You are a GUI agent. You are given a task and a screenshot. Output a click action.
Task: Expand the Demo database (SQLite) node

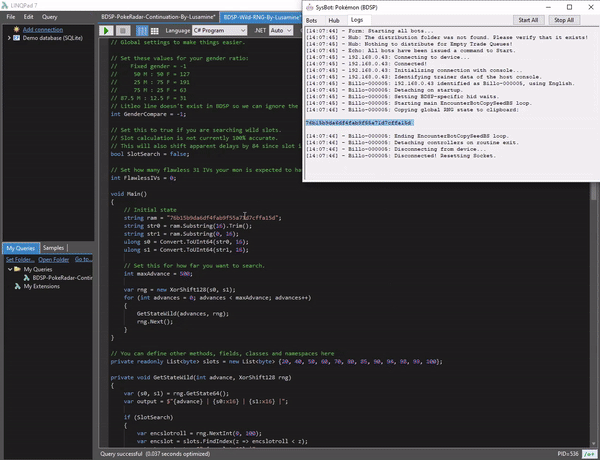tap(9, 38)
